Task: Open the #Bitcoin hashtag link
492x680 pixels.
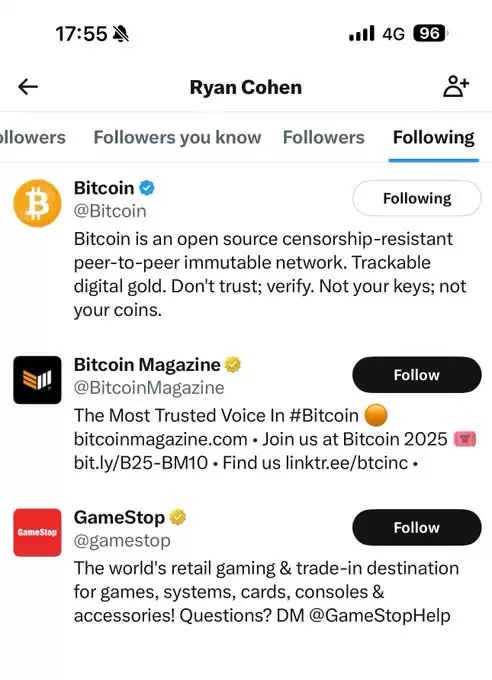Action: pyautogui.click(x=324, y=415)
